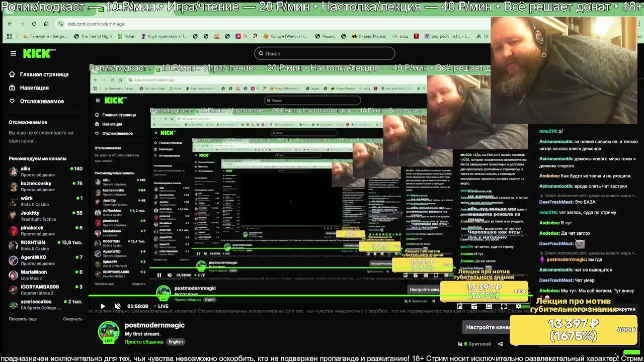Viewport: 644px width, 362px height.
Task: Collapse recommended channels with Свернуть
Action: click(72, 319)
